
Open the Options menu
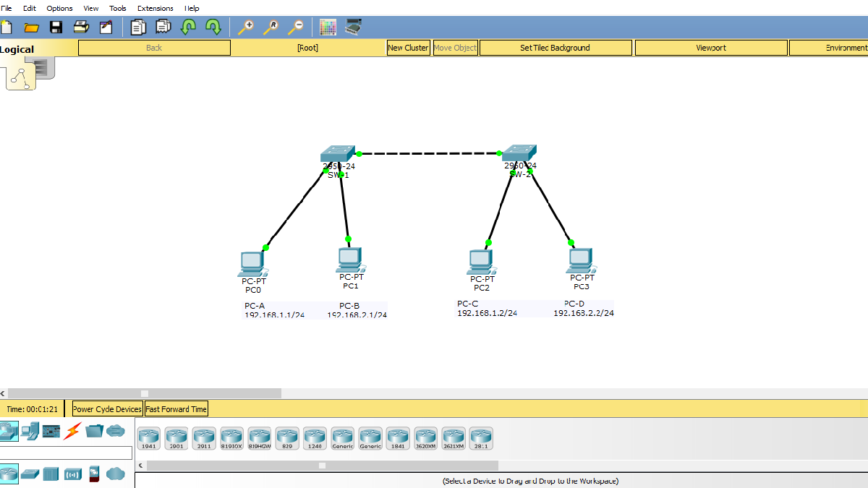pyautogui.click(x=59, y=8)
